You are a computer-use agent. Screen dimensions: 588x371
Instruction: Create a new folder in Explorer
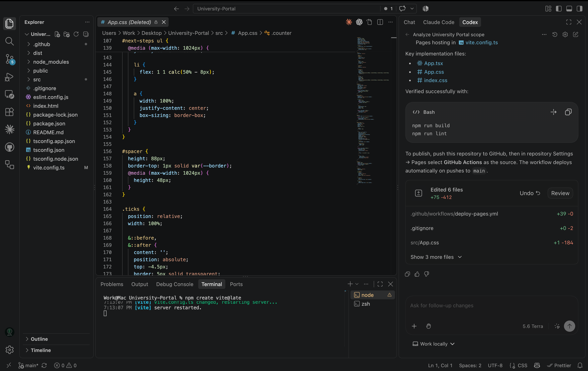(x=67, y=34)
